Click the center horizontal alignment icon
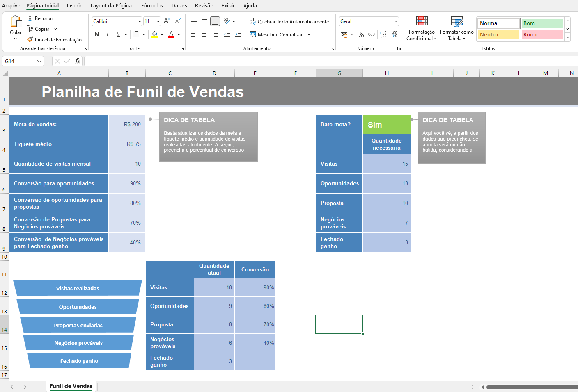 [x=204, y=35]
